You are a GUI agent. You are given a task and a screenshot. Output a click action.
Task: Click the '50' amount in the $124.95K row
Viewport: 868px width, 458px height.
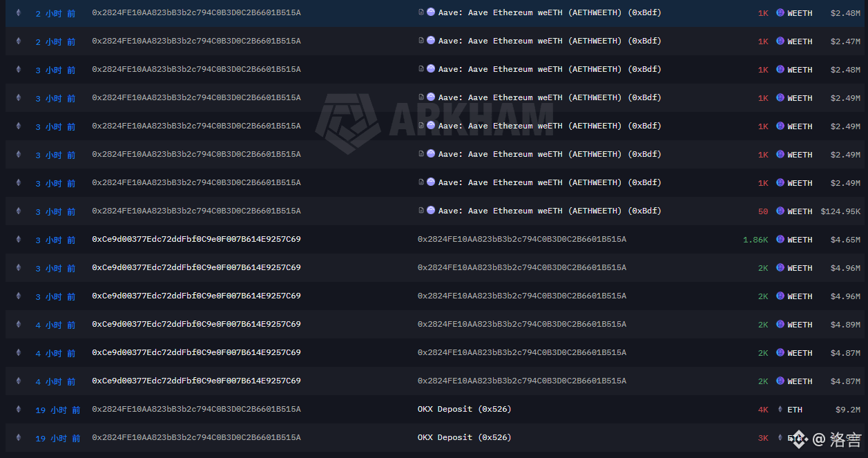(x=763, y=211)
